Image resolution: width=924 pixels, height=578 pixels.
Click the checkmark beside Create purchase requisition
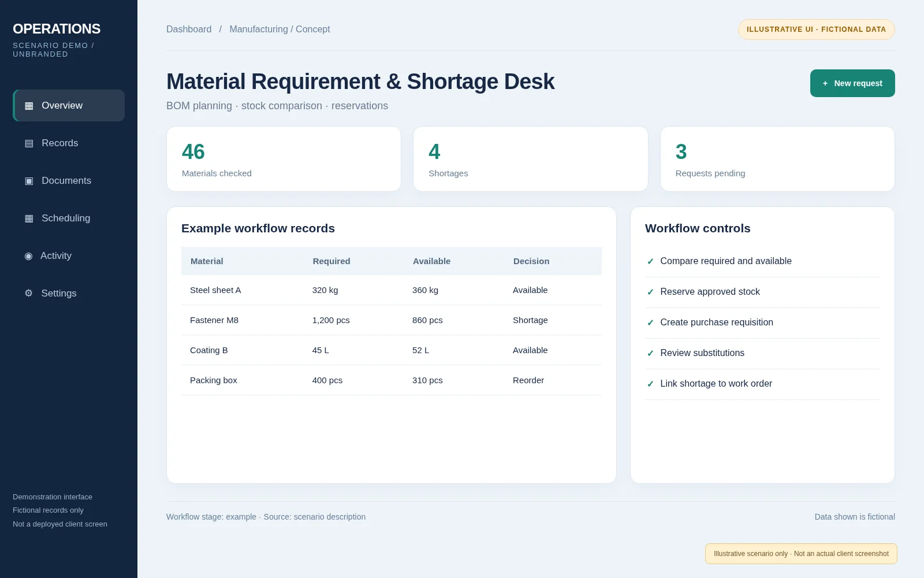tap(650, 323)
